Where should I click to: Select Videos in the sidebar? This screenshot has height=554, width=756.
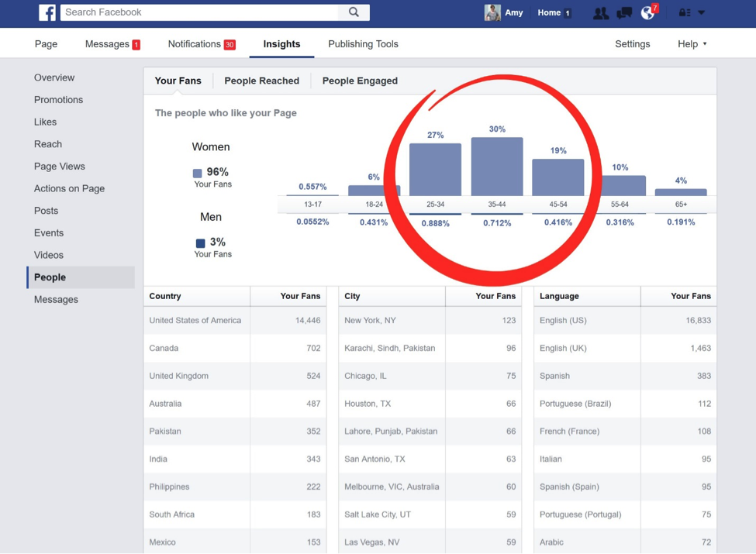coord(49,255)
